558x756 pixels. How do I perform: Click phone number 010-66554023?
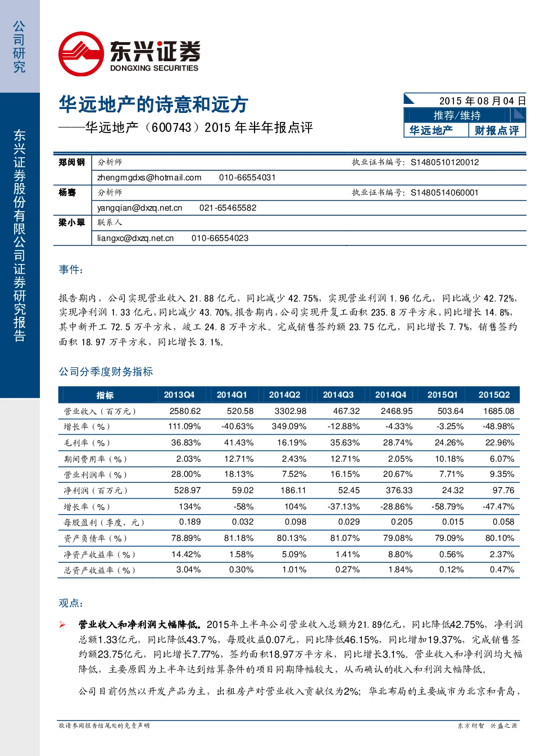coord(220,238)
